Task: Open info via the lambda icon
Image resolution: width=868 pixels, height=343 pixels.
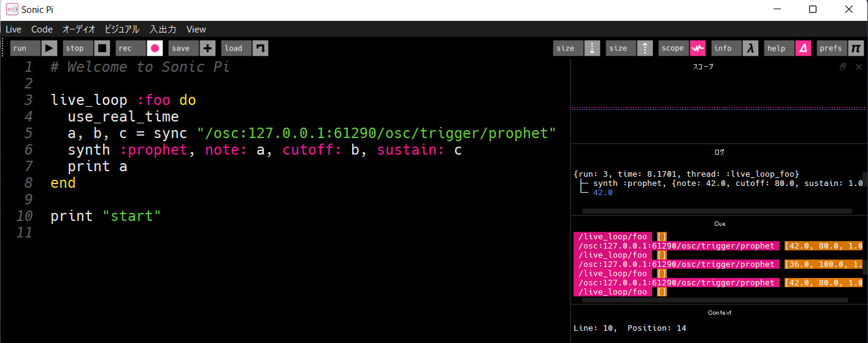Action: [750, 48]
